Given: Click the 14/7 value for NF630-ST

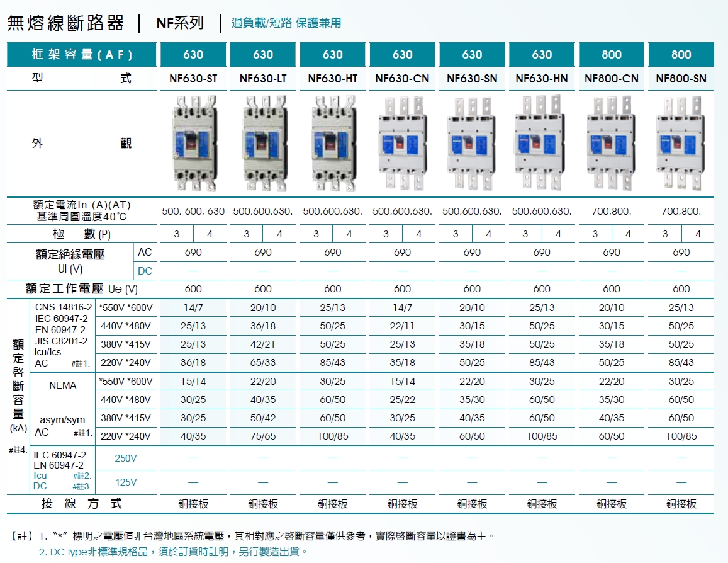Looking at the screenshot, I should point(193,307).
